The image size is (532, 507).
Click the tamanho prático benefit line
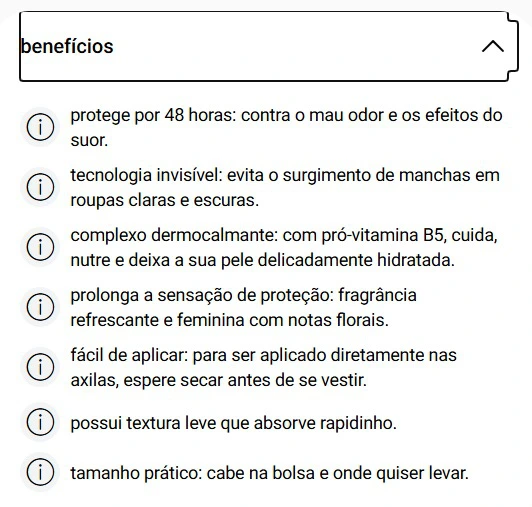269,473
